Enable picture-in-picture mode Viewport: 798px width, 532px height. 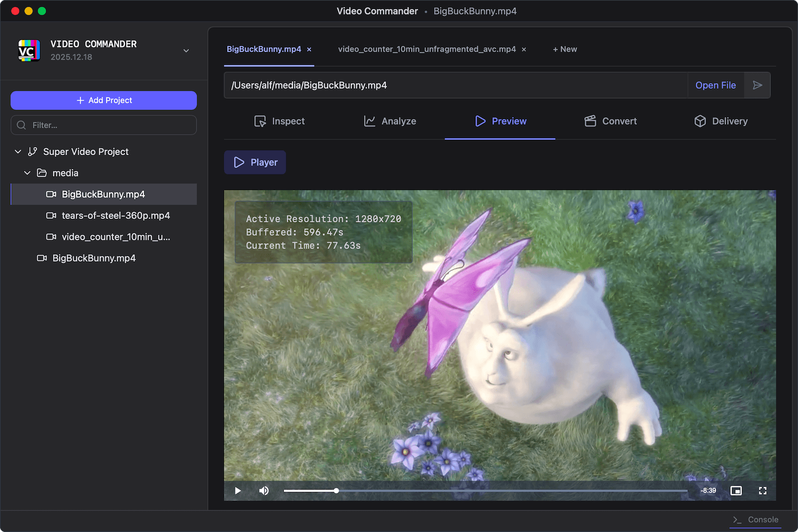click(x=737, y=491)
